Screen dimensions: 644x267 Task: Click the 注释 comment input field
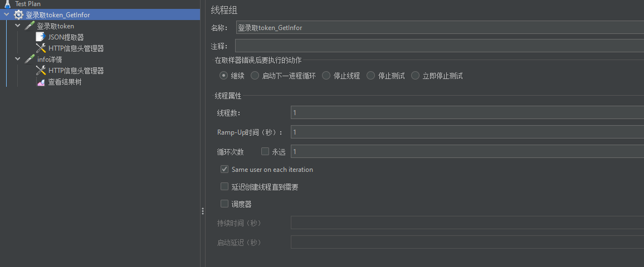440,46
